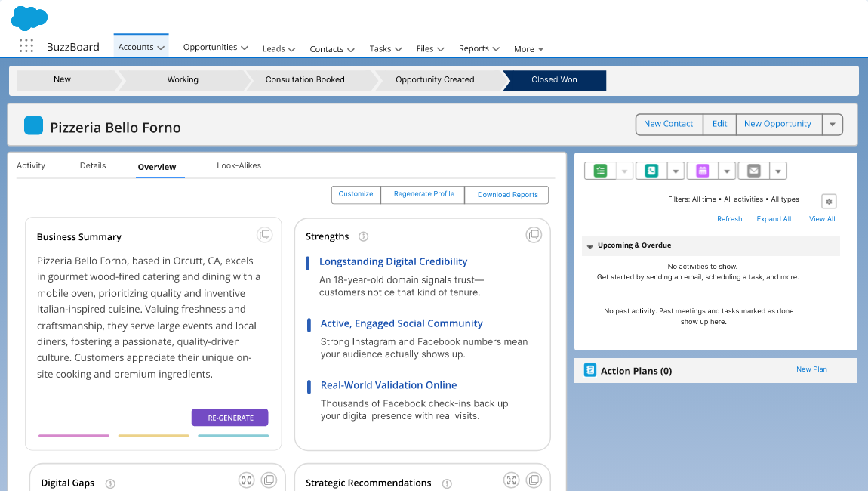Open the app launcher grid
The width and height of the screenshot is (868, 491).
pyautogui.click(x=26, y=45)
